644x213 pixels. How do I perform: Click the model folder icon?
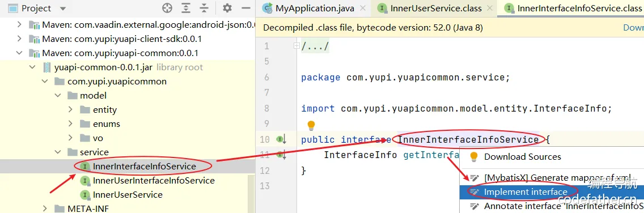(73, 96)
